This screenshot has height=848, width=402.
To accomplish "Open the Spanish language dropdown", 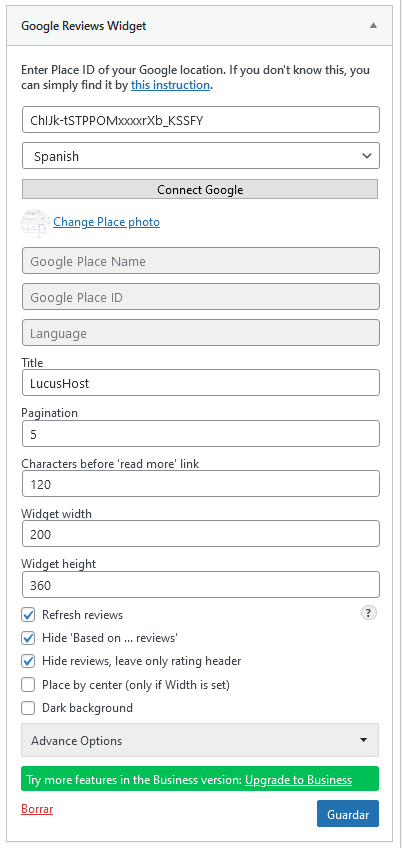I will pyautogui.click(x=201, y=156).
